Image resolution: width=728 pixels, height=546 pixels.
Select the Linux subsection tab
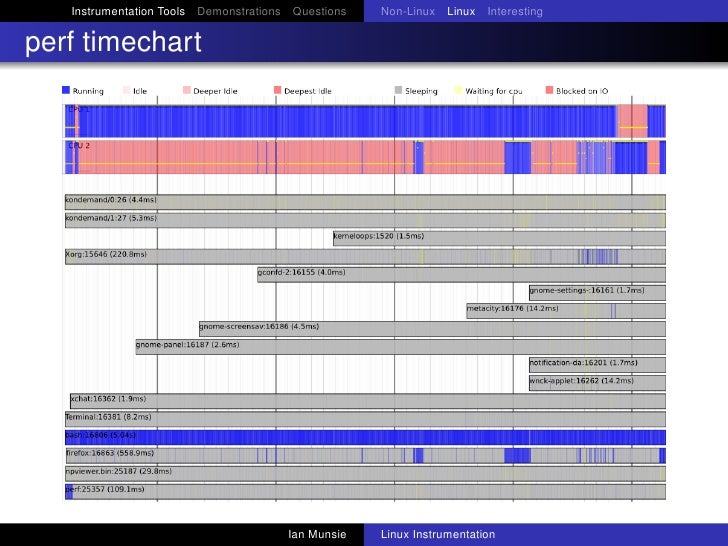(461, 12)
